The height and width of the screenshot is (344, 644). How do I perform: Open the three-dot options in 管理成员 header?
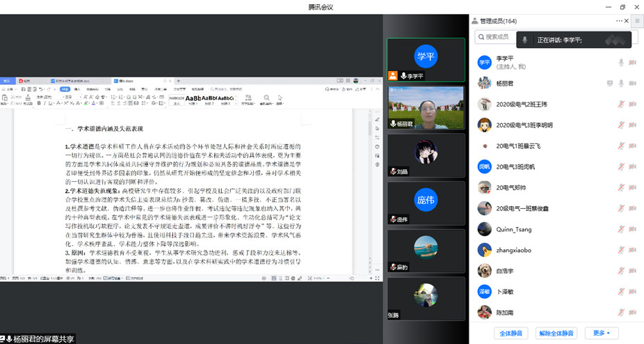(x=619, y=22)
